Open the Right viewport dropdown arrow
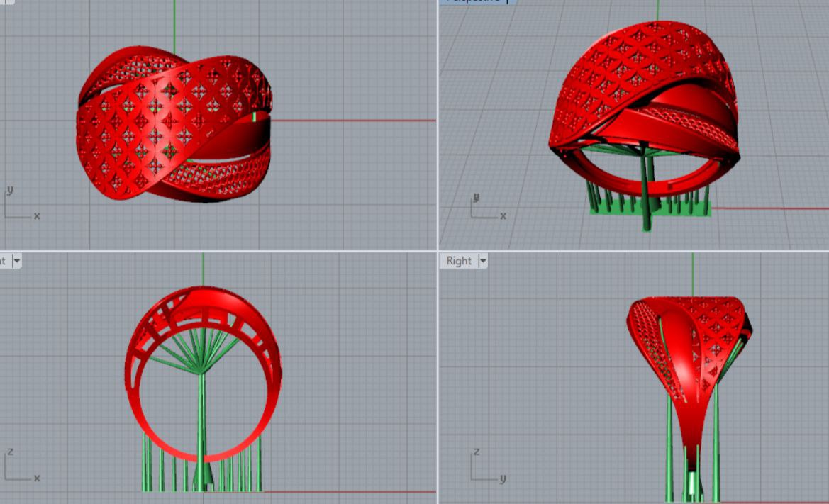 pyautogui.click(x=483, y=261)
